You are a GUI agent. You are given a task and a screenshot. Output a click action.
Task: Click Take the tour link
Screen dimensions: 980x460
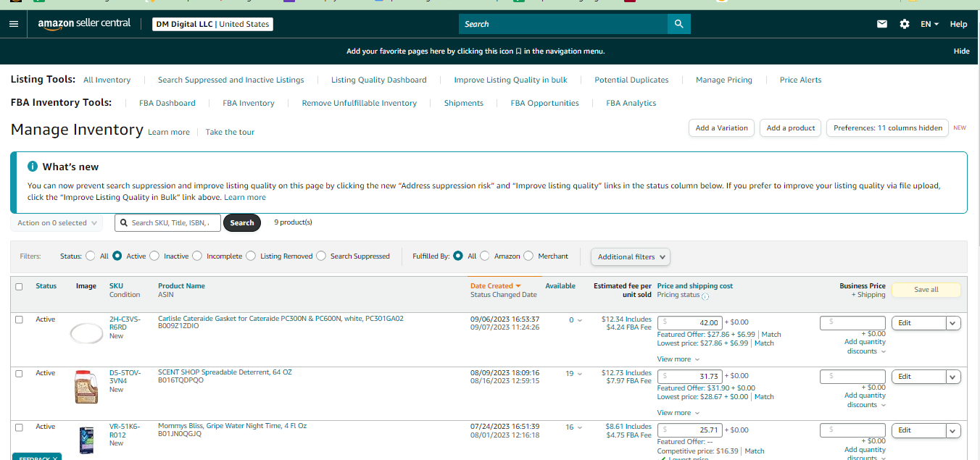pyautogui.click(x=230, y=132)
